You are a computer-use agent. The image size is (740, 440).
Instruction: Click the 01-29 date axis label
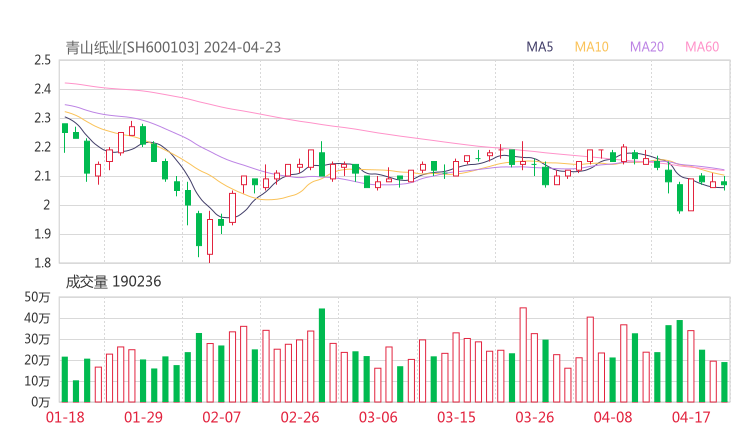143,417
